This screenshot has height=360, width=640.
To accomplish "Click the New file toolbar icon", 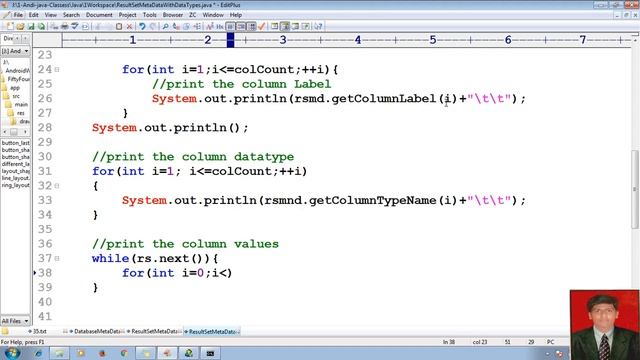I will pos(9,27).
